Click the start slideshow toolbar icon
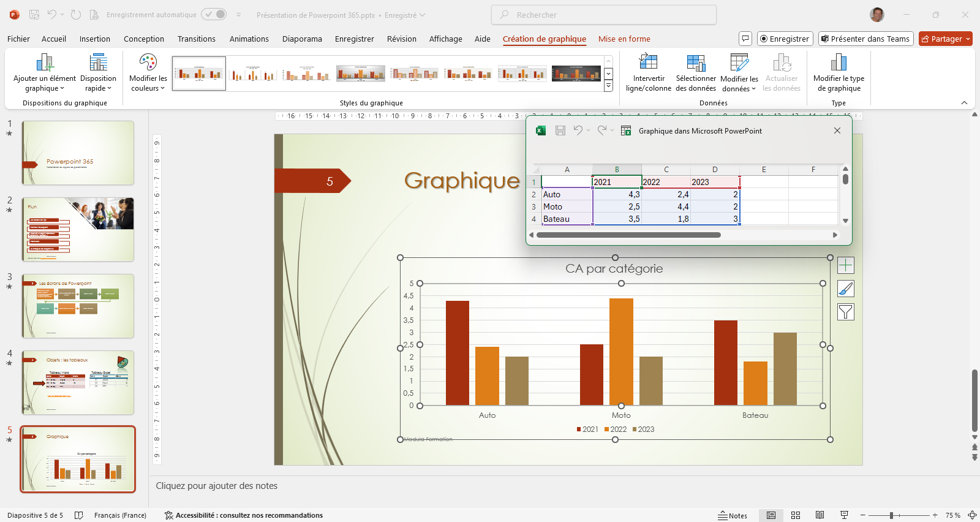This screenshot has height=522, width=980. [94, 15]
